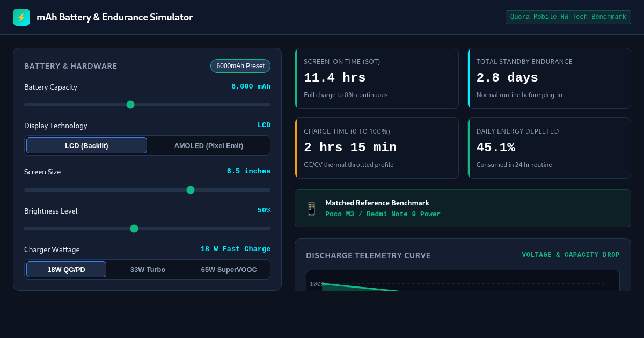Image resolution: width=644 pixels, height=338 pixels.
Task: Click the Matched Reference Benchmark heading
Action: click(x=377, y=203)
